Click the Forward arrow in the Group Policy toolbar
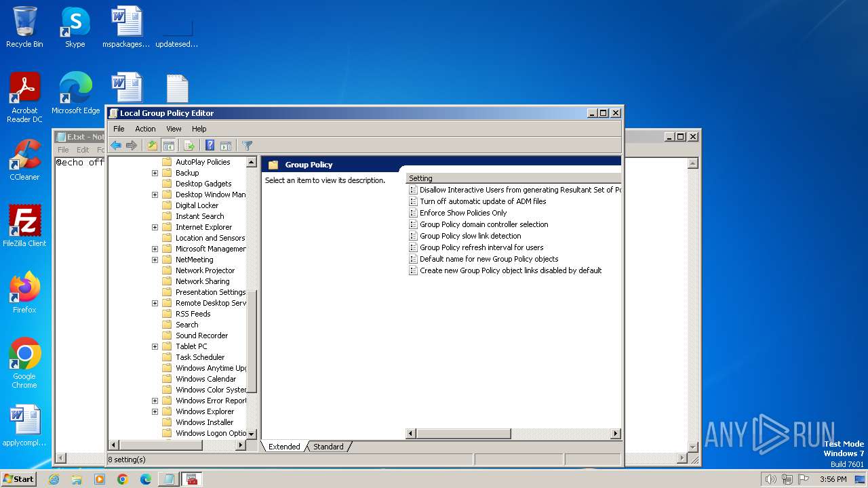This screenshot has height=488, width=868. point(132,146)
